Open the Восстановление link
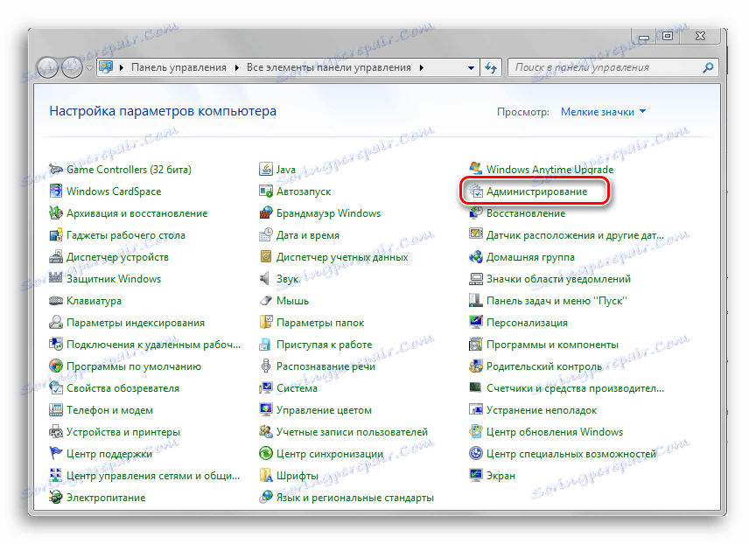This screenshot has height=544, width=756. (526, 213)
